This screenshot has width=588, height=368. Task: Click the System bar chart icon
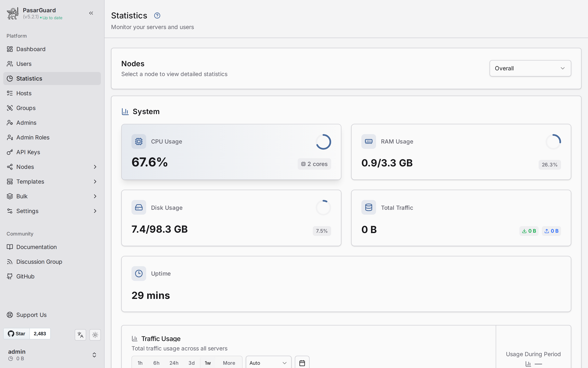(x=125, y=111)
